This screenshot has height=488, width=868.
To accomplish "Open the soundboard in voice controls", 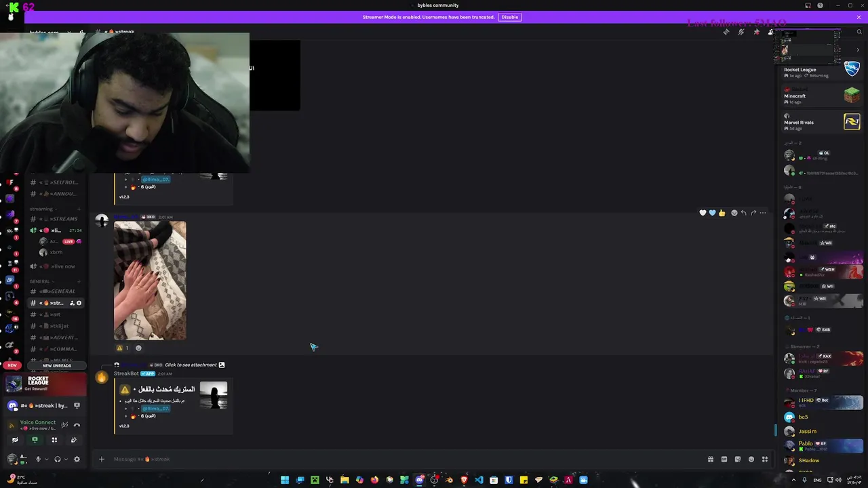I will pos(74,440).
